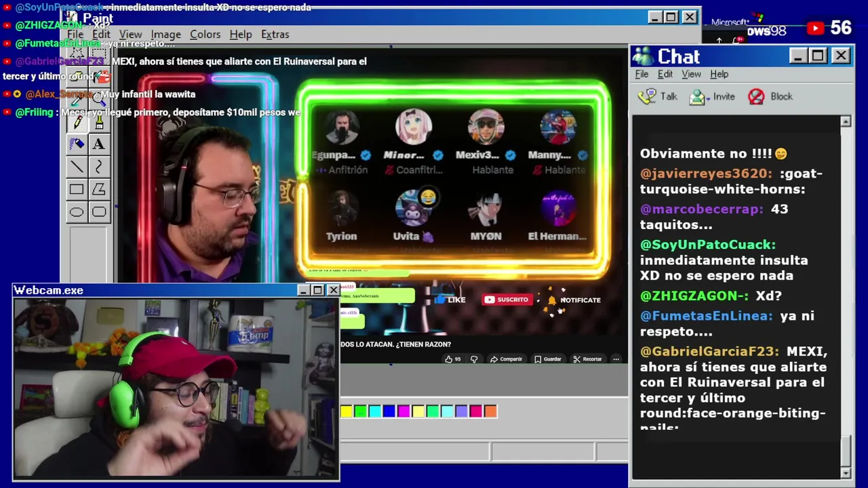Pick the bright green color swatch
The width and height of the screenshot is (868, 488).
pyautogui.click(x=360, y=411)
